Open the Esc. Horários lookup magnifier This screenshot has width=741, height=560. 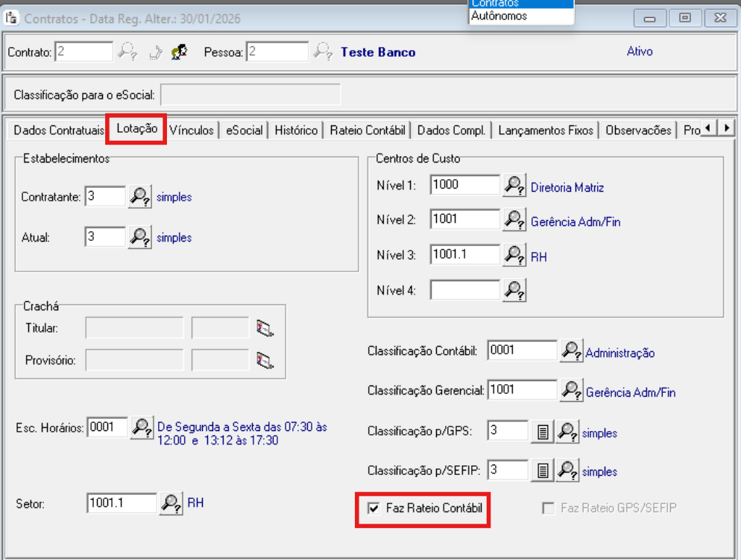click(142, 428)
